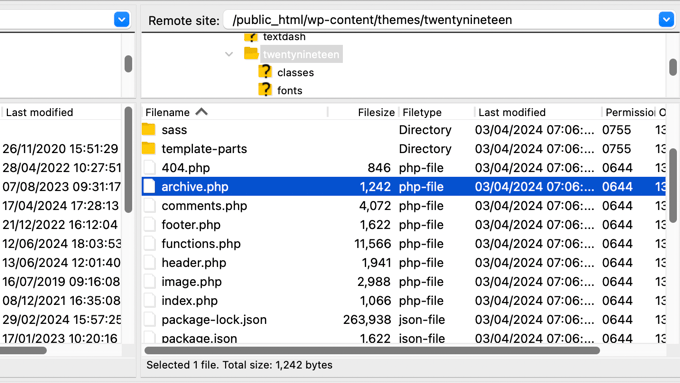Click the 263,938 filesize value
This screenshot has height=383, width=680.
click(x=367, y=320)
